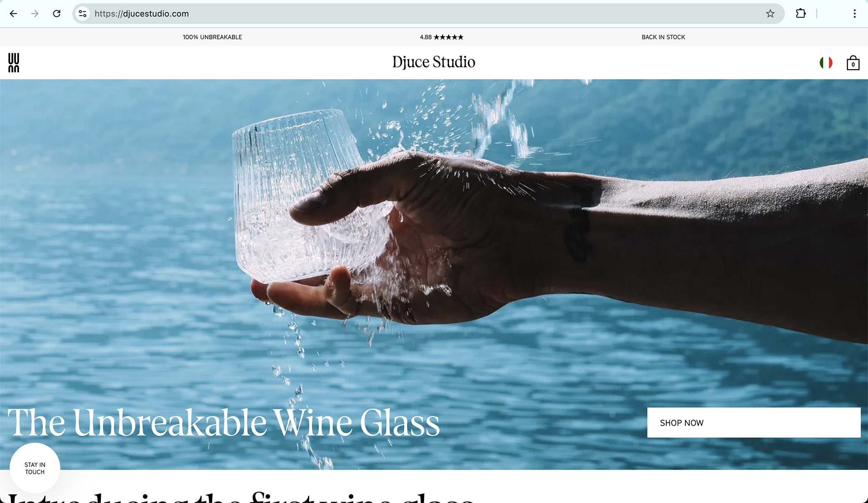Focus the djucestudio.com address bar

(x=425, y=14)
